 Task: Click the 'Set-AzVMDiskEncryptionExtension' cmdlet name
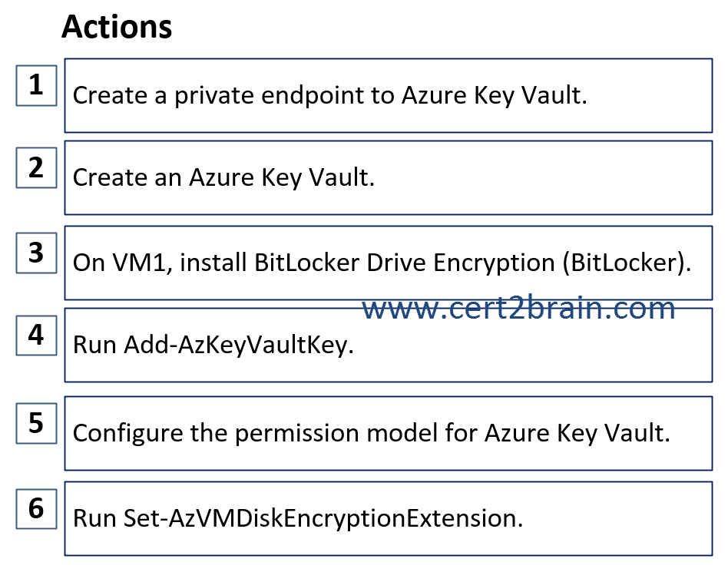(x=323, y=518)
